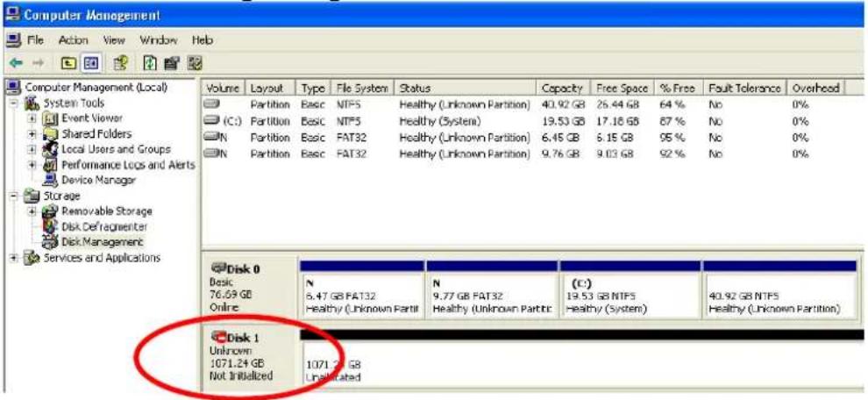Click the '26.44 GB' free space cell

(x=616, y=104)
